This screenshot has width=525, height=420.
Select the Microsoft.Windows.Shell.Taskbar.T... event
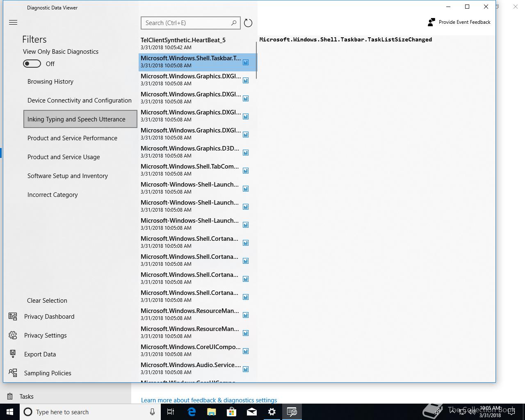(198, 62)
